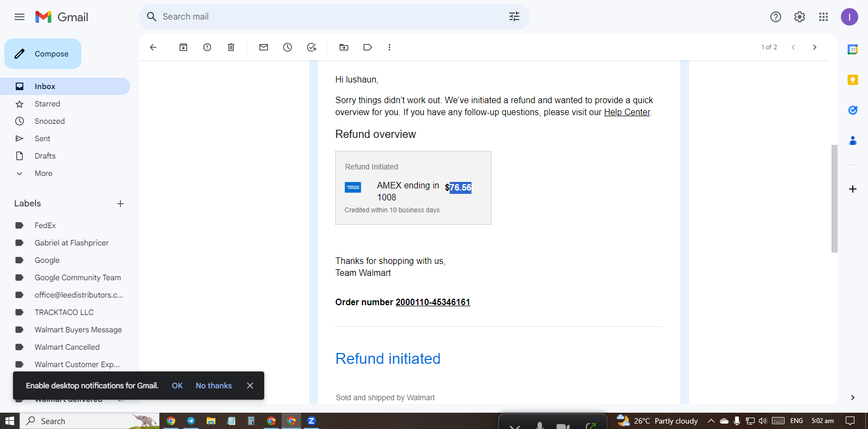
Task: Open the More options three-dot menu
Action: coord(390,47)
